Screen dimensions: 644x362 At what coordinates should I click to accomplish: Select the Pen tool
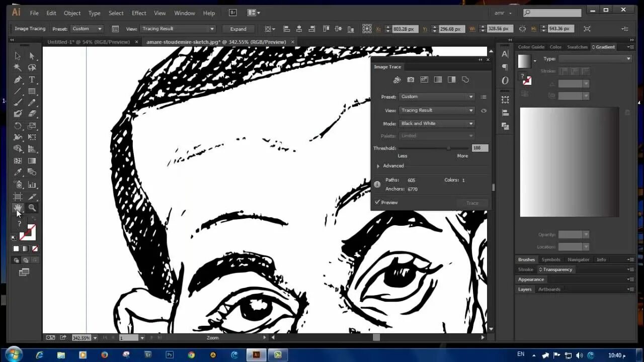pos(18,79)
